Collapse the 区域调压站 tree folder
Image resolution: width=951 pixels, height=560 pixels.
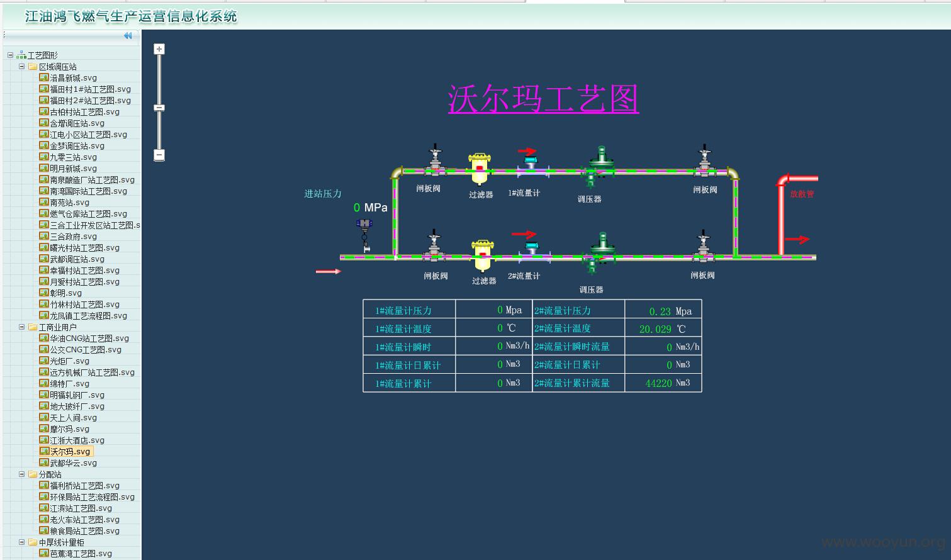click(x=21, y=67)
